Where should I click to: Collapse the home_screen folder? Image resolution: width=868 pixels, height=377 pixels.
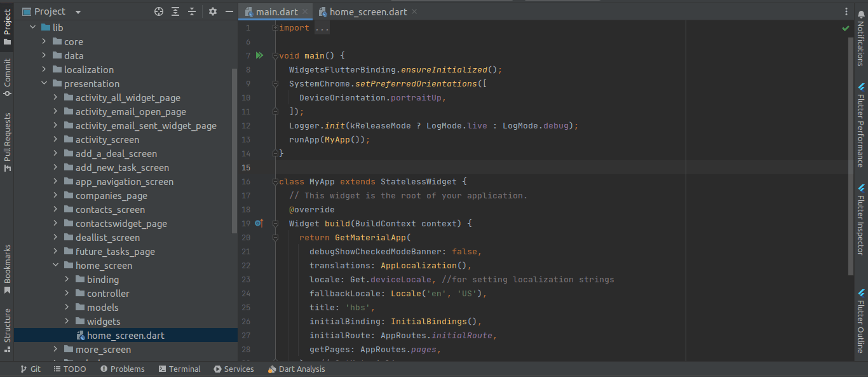55,265
